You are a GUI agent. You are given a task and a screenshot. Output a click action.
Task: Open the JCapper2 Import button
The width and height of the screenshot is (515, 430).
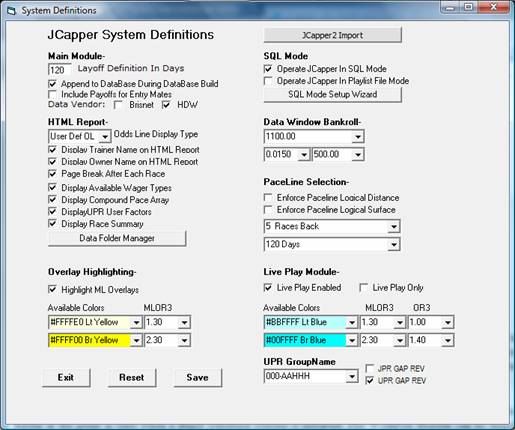pos(332,35)
